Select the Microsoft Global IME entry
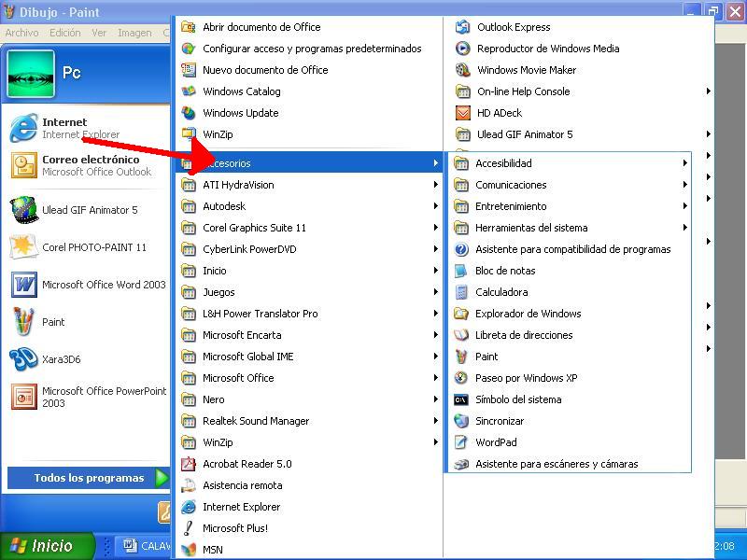747x560 pixels. click(309, 357)
